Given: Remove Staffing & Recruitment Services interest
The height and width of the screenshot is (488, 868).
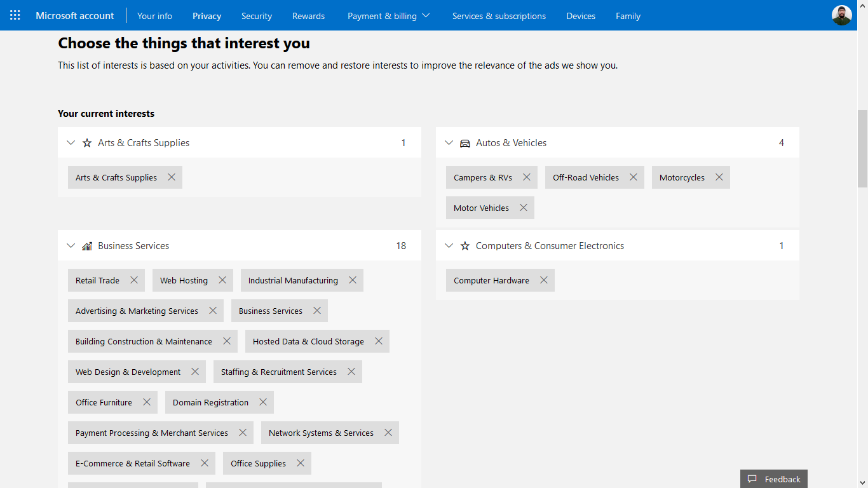Looking at the screenshot, I should 351,372.
